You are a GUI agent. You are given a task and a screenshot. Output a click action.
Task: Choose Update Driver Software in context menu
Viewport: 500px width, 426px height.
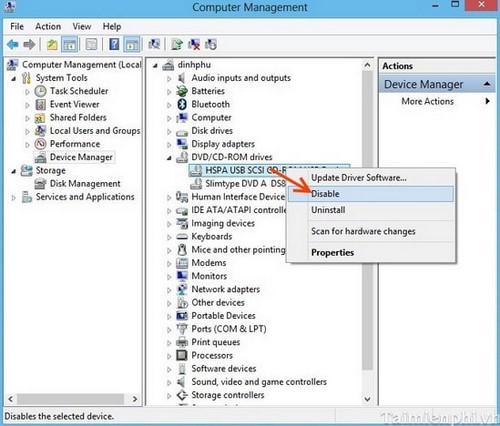(x=371, y=178)
